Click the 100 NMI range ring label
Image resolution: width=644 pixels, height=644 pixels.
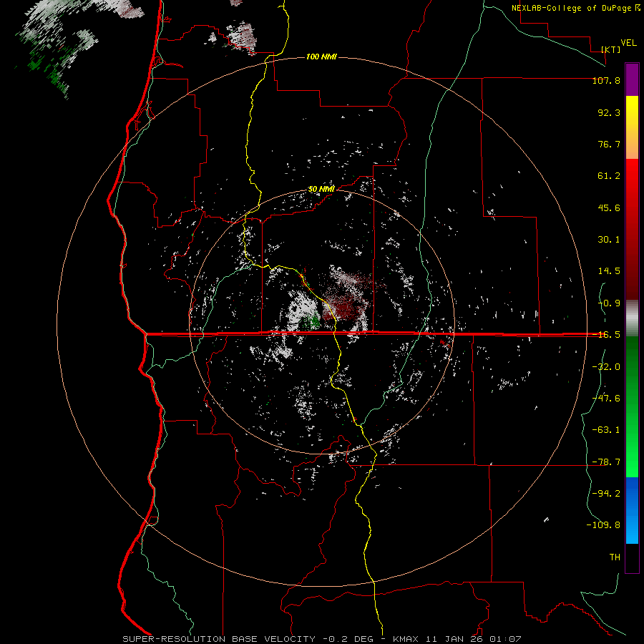(x=321, y=57)
